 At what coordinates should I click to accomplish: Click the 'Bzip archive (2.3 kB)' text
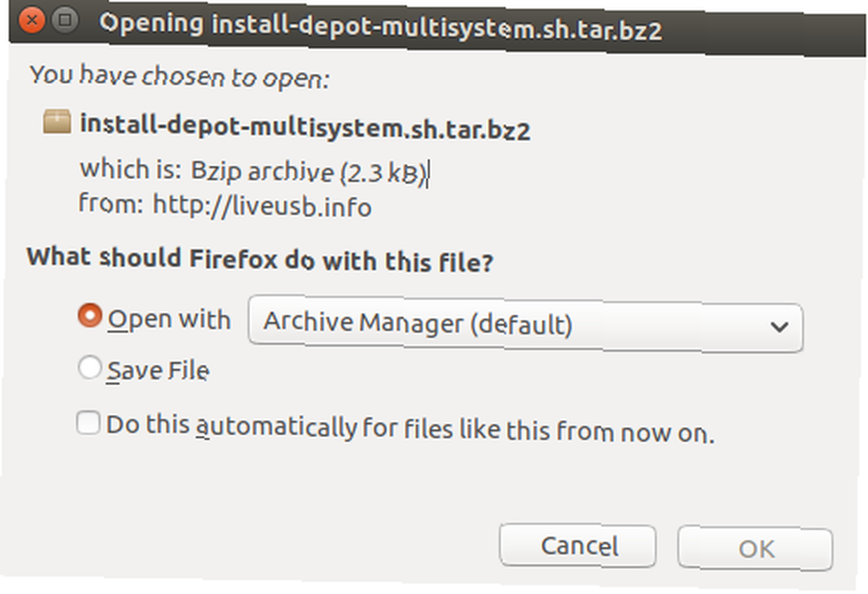pos(309,172)
